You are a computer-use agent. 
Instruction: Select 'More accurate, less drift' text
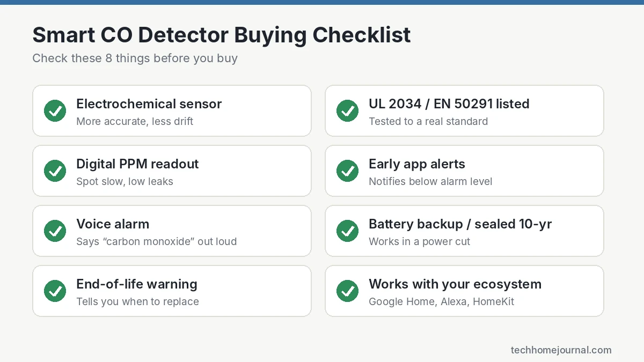coord(135,121)
